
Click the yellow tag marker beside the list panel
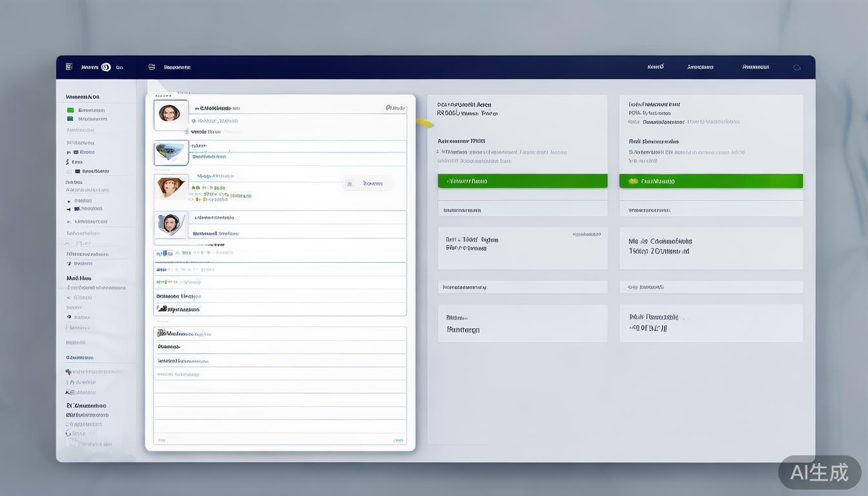(424, 122)
